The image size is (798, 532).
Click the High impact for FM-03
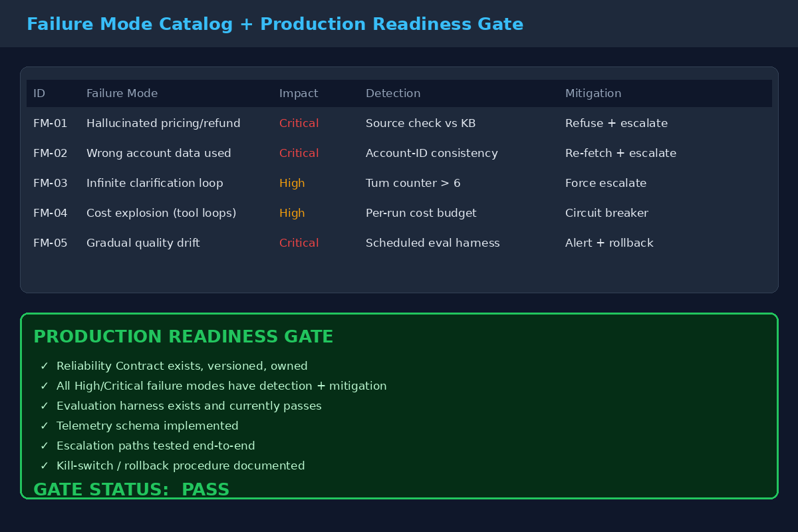click(x=292, y=184)
